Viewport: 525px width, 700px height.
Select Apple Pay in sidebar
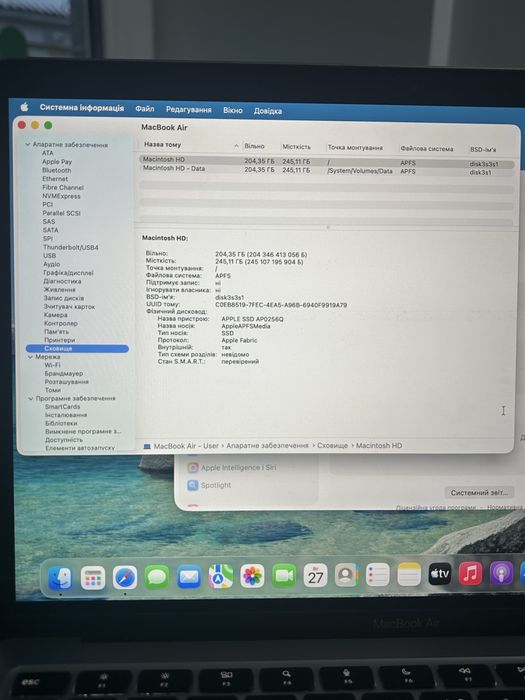point(57,162)
